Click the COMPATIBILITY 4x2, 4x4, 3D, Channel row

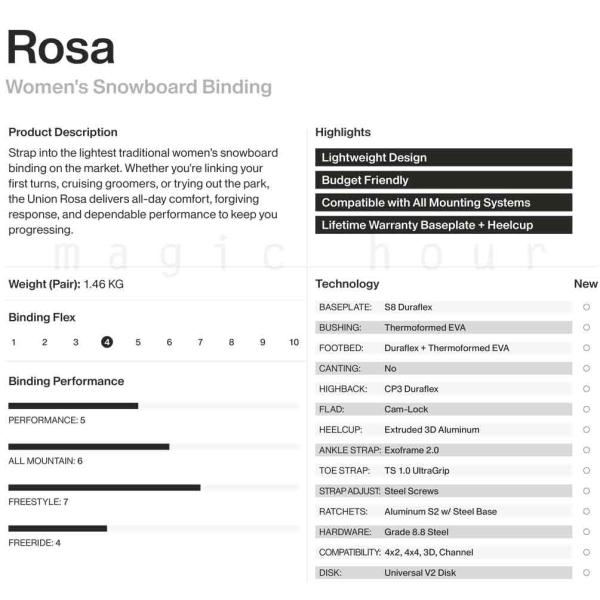coord(443,552)
